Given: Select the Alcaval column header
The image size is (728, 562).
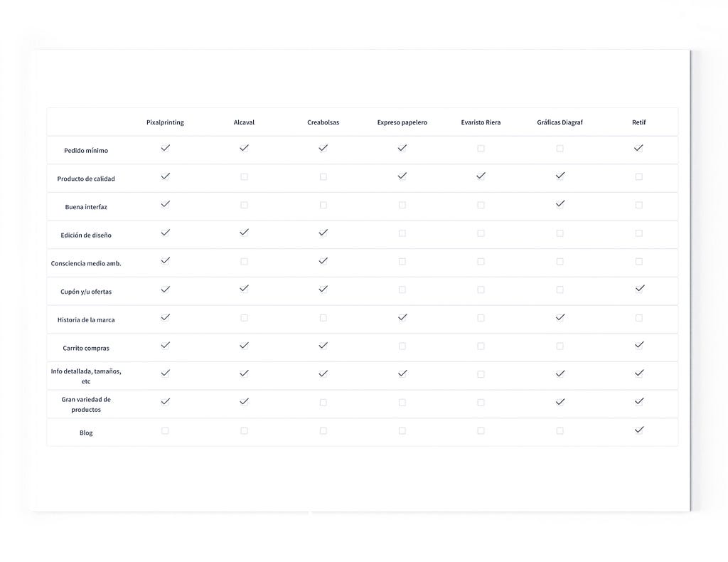Looking at the screenshot, I should (x=245, y=122).
